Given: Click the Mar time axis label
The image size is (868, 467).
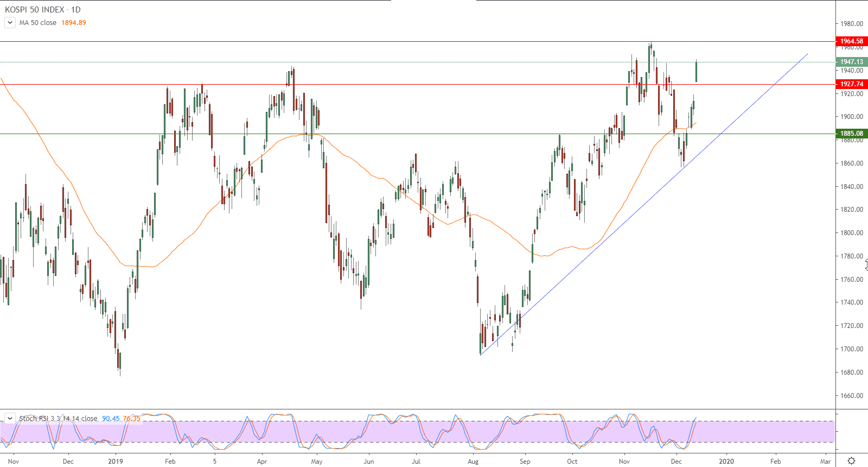Looking at the screenshot, I should coord(825,462).
